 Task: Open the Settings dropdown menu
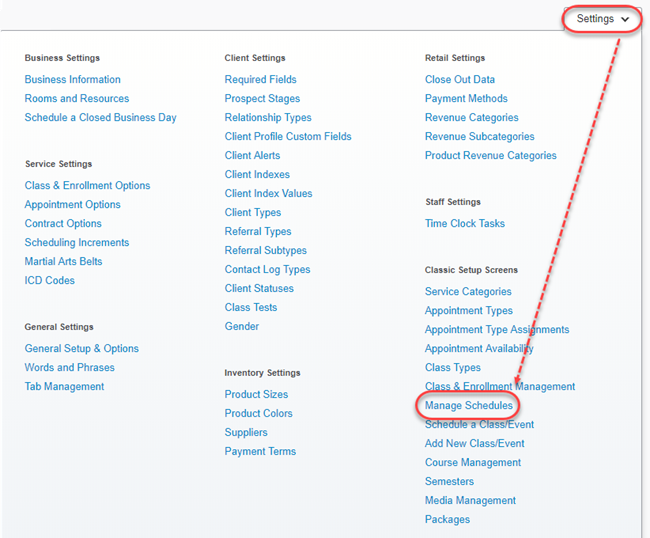[602, 19]
